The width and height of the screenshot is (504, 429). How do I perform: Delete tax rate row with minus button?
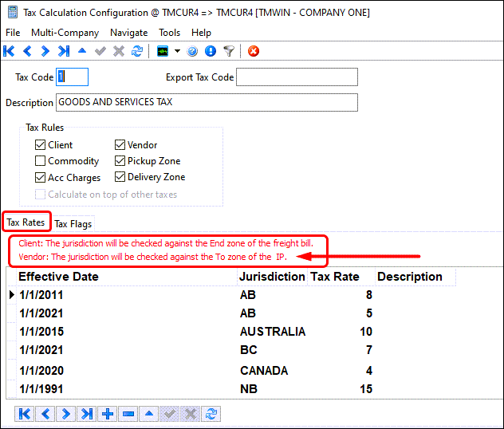[128, 413]
